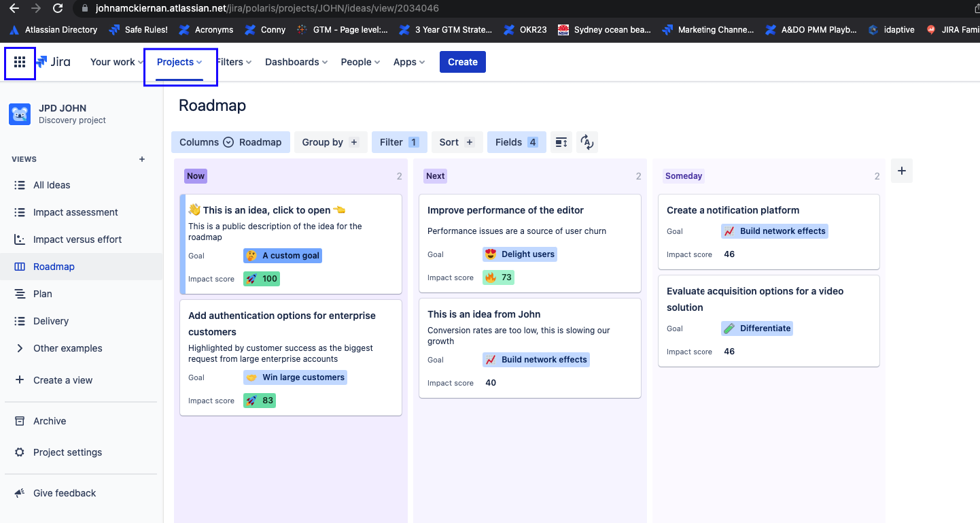This screenshot has height=523, width=980.
Task: Add a new column with the plus button
Action: click(x=902, y=171)
